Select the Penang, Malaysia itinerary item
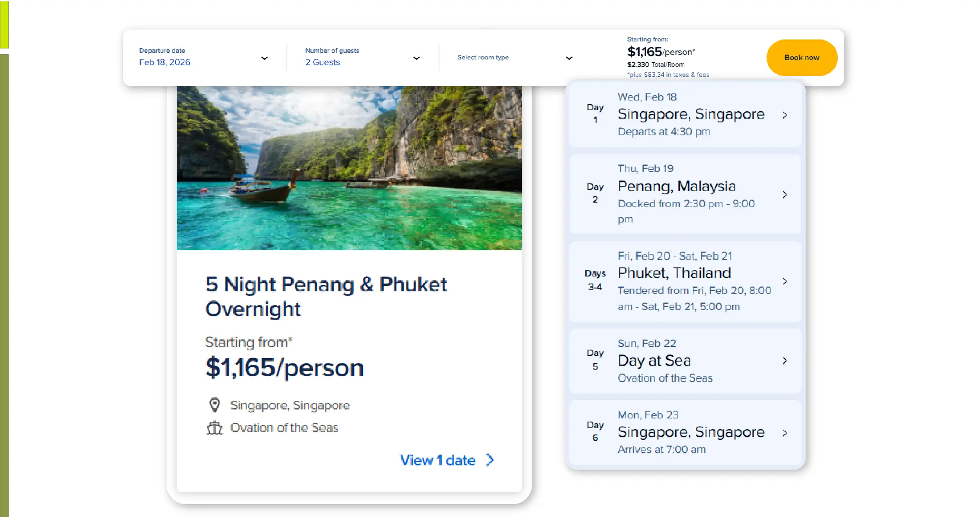This screenshot has height=517, width=980. tap(676, 187)
